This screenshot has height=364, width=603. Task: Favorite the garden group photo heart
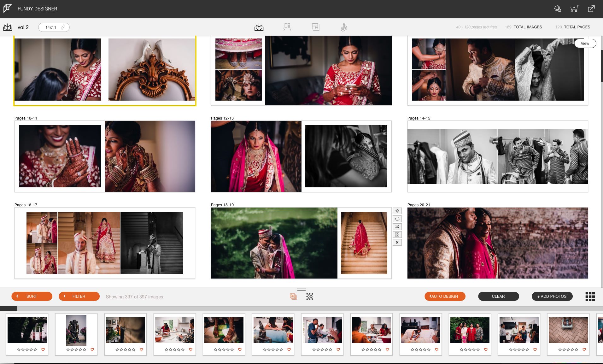click(486, 349)
